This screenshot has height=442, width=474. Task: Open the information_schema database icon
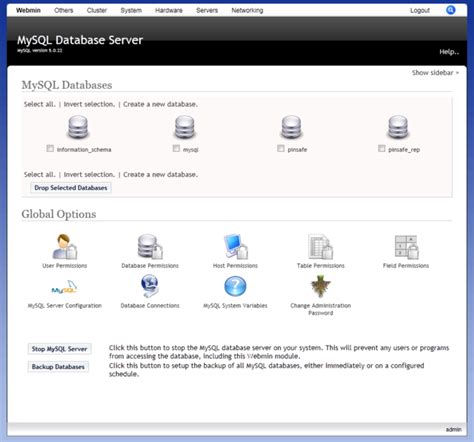[x=78, y=127]
